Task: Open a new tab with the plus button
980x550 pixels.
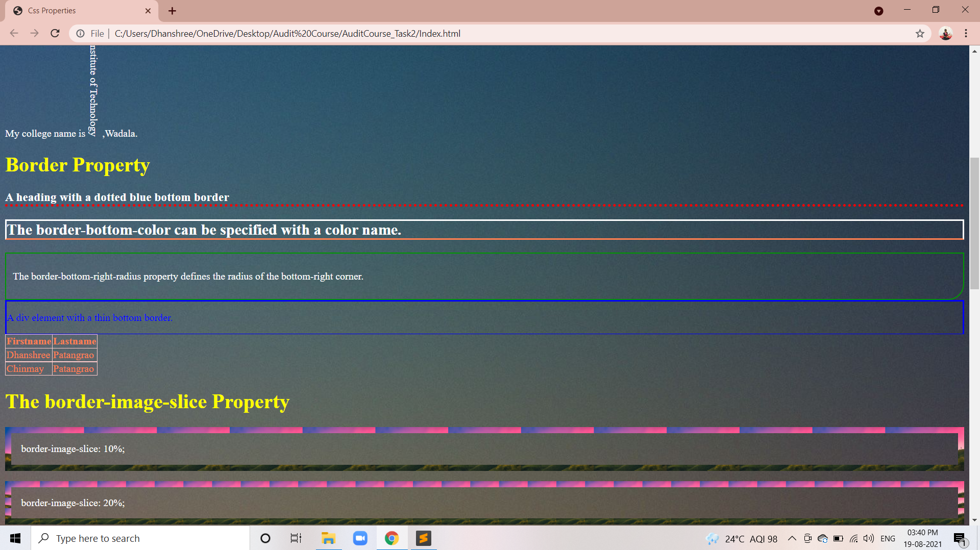Action: [172, 11]
